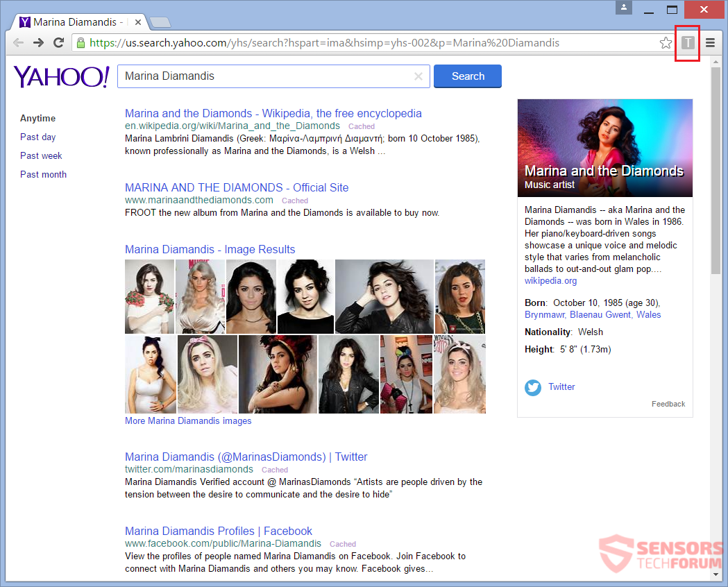This screenshot has width=728, height=587.
Task: Open bottom-row image with red feathered hat
Action: (278, 374)
